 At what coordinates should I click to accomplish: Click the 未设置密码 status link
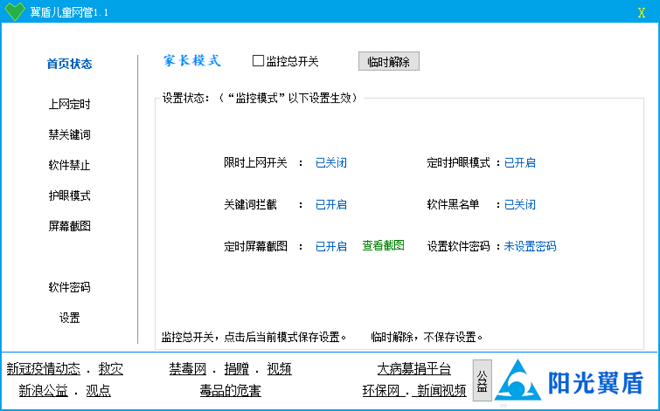(x=530, y=246)
